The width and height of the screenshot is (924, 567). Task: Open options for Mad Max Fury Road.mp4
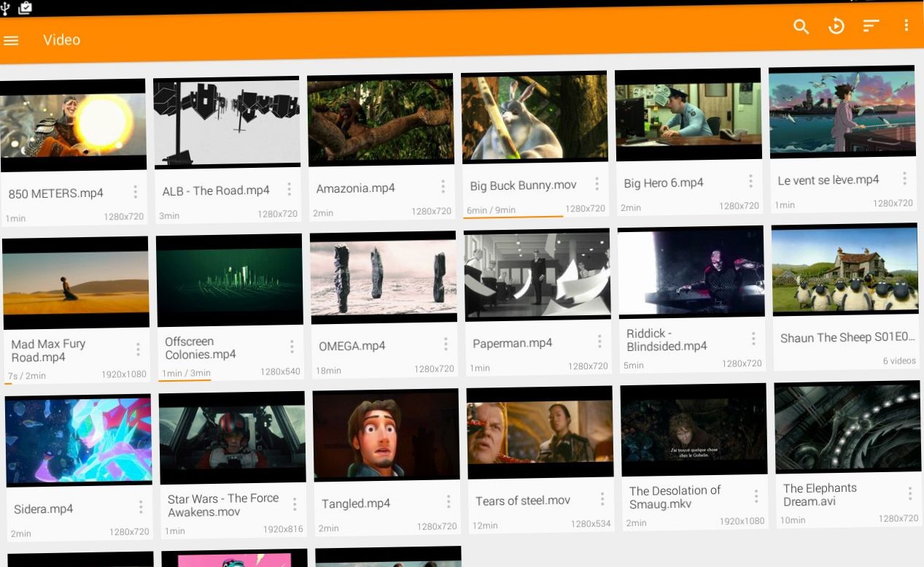point(139,350)
